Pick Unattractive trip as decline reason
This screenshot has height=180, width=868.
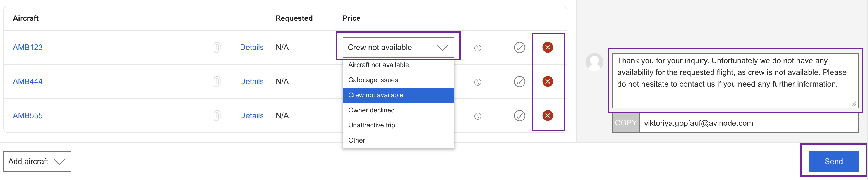coord(371,125)
